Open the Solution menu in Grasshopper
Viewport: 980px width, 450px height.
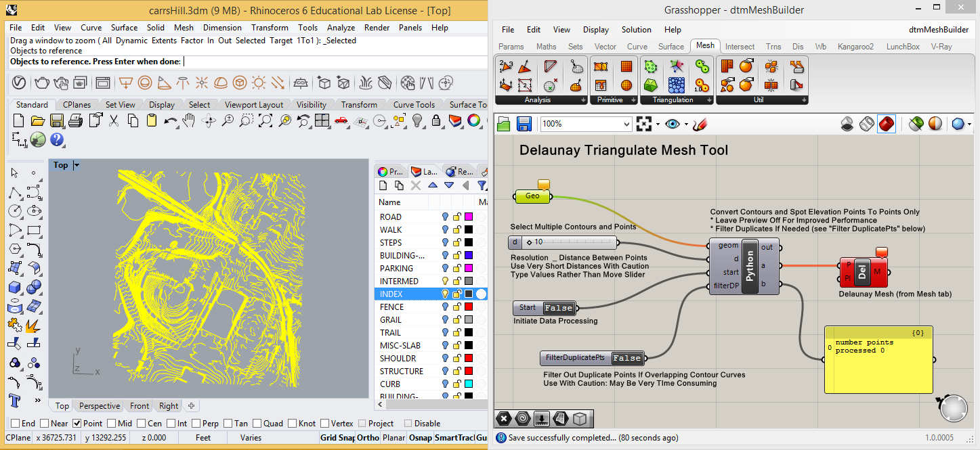[636, 30]
